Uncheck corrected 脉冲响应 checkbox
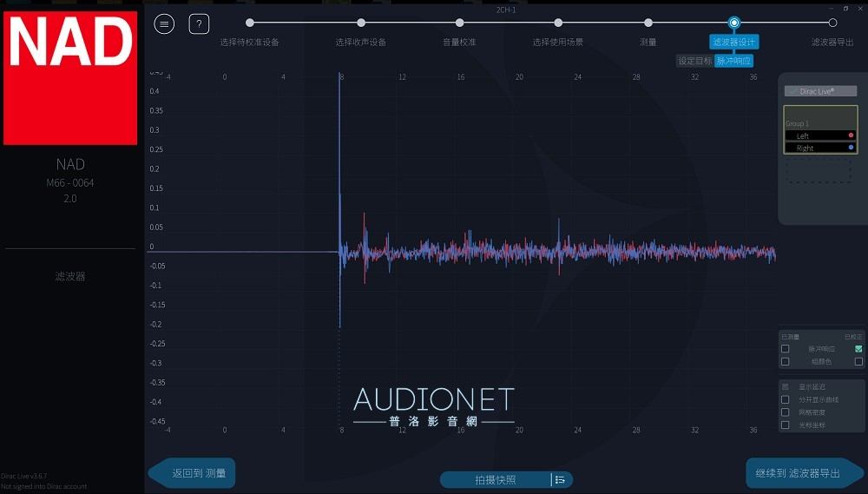 click(858, 349)
